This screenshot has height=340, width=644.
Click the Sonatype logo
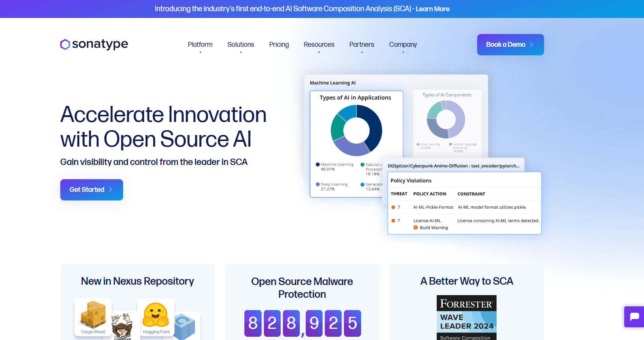point(94,45)
